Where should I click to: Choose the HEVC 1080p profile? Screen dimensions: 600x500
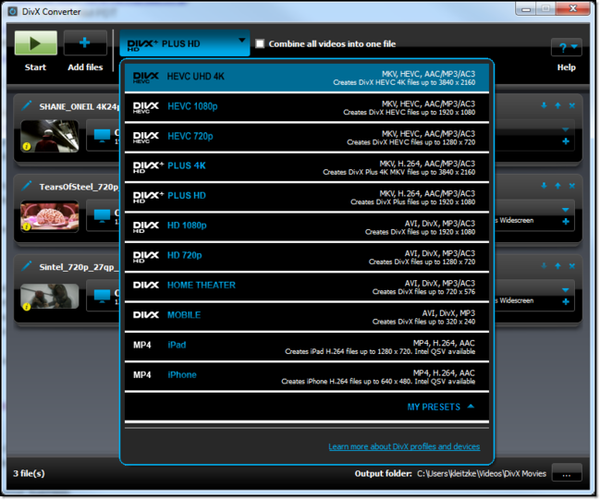(x=307, y=108)
